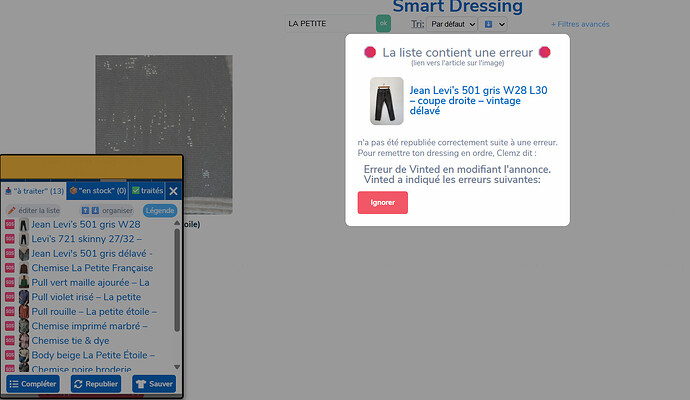The height and width of the screenshot is (400, 690).
Task: Open list item Body beige La Petite Étoile
Action: click(x=93, y=355)
